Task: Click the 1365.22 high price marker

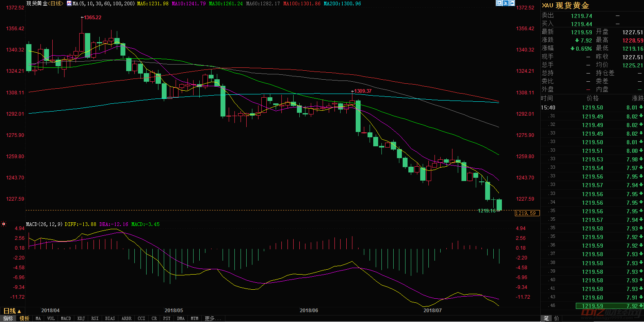Action: tap(92, 18)
